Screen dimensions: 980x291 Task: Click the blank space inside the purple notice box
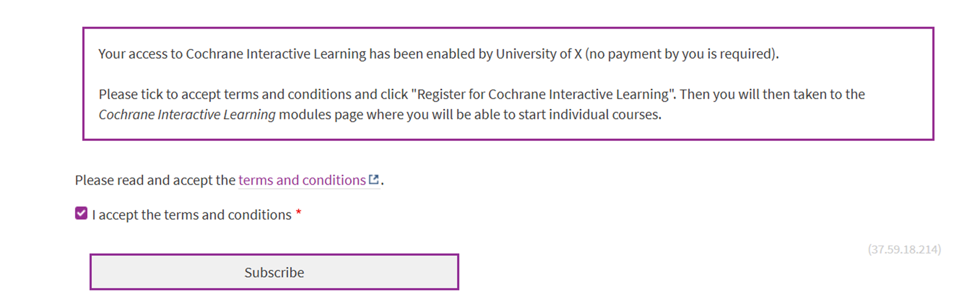pyautogui.click(x=809, y=124)
